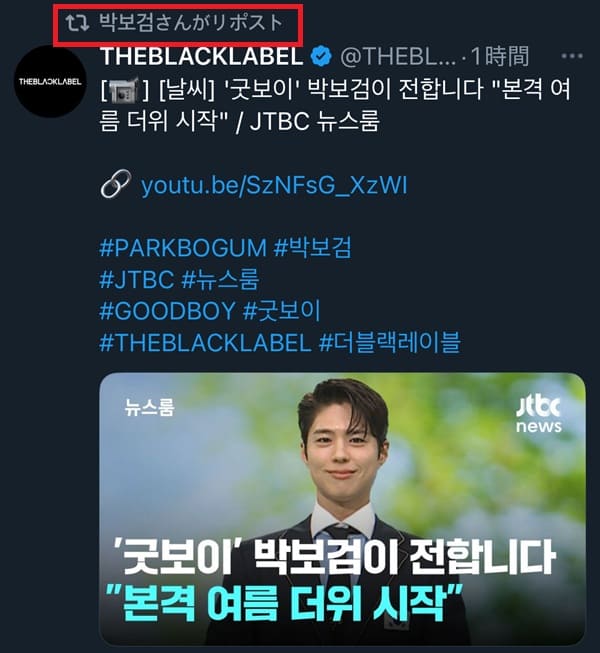Click the chain link emoji icon
This screenshot has width=600, height=653.
click(115, 184)
